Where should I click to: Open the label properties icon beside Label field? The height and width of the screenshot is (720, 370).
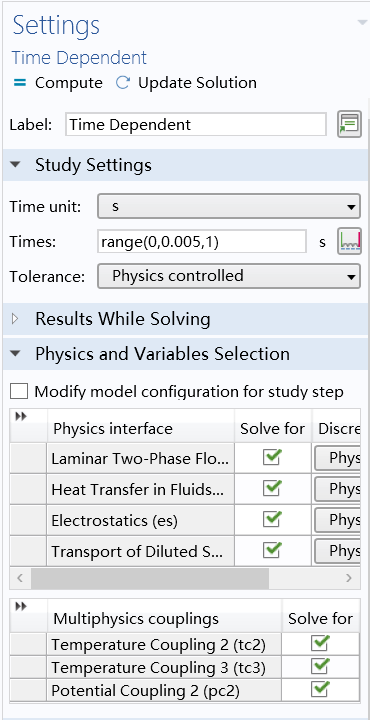349,124
